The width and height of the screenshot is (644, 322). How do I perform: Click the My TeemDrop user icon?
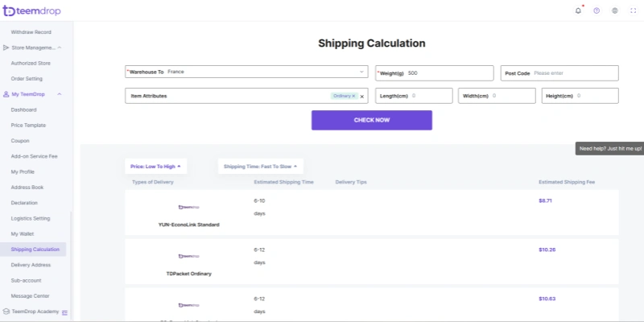[6, 94]
